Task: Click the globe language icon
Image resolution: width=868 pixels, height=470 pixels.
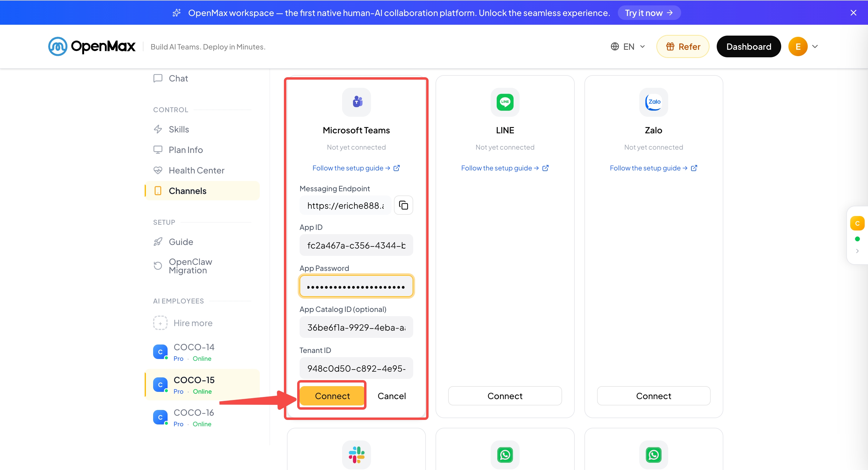Action: [615, 46]
